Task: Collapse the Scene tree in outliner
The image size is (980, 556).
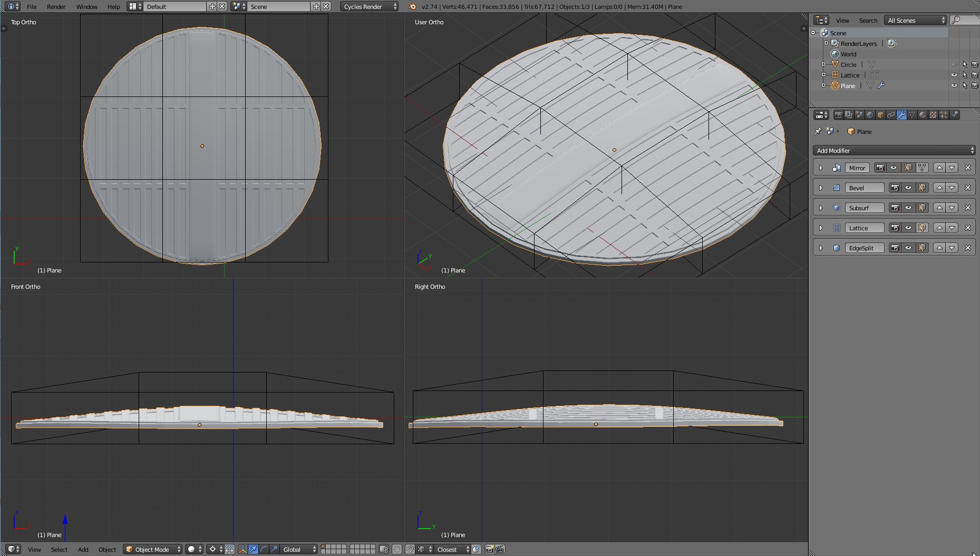Action: point(813,33)
